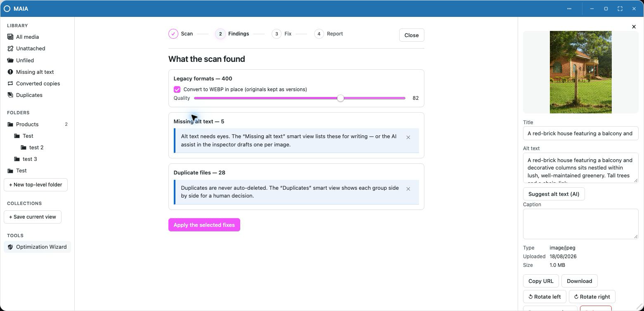
Task: Click Suggest alt text (AI)
Action: [554, 194]
